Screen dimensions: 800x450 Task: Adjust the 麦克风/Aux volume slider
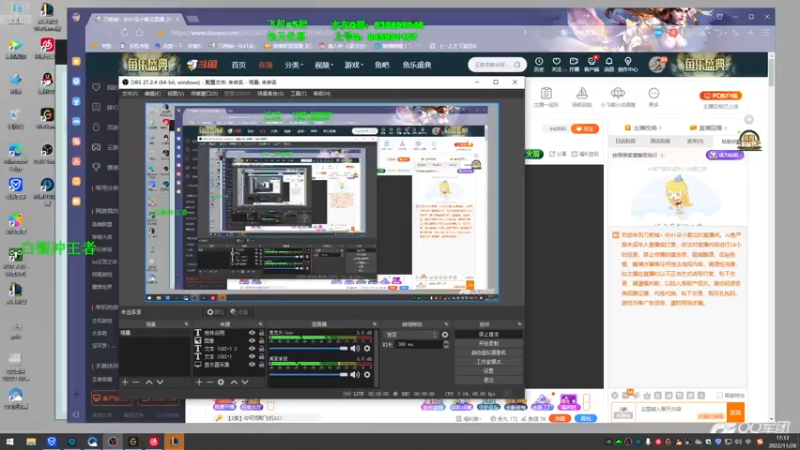[x=309, y=348]
